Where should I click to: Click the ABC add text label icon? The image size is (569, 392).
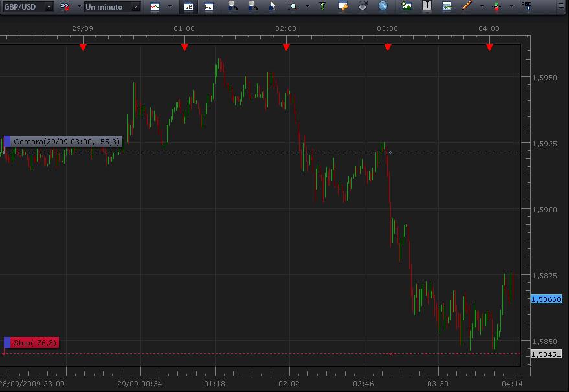(526, 6)
